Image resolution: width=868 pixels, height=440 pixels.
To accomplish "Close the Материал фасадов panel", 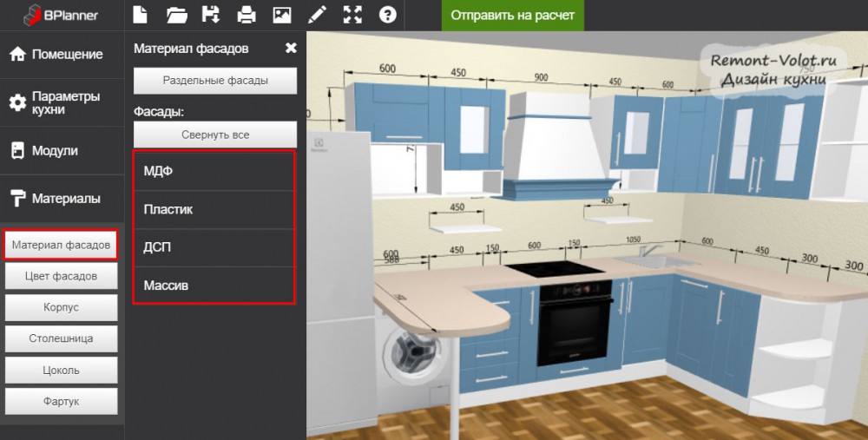I will [291, 49].
